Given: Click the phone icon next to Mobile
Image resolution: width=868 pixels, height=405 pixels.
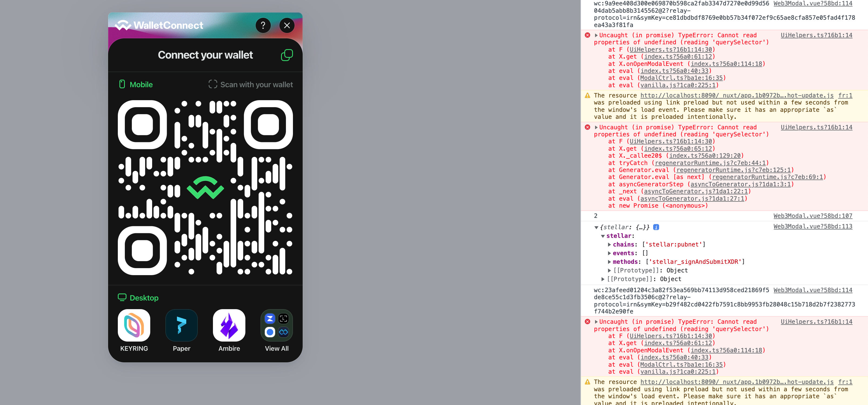Looking at the screenshot, I should (122, 84).
